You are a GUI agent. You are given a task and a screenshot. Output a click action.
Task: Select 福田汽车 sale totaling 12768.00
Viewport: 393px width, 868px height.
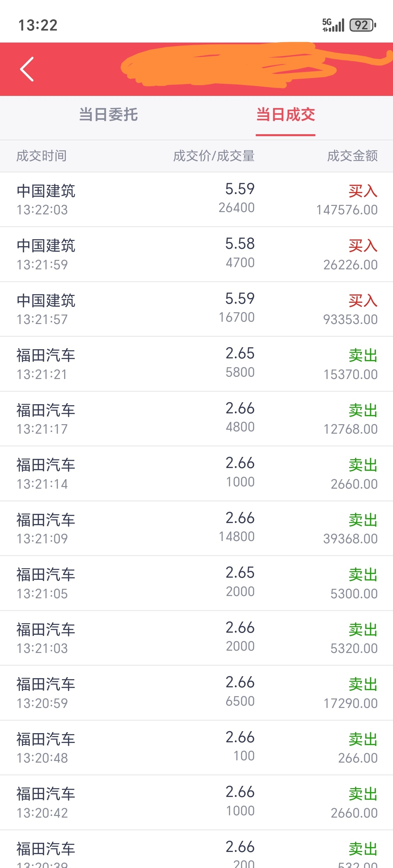pyautogui.click(x=196, y=419)
